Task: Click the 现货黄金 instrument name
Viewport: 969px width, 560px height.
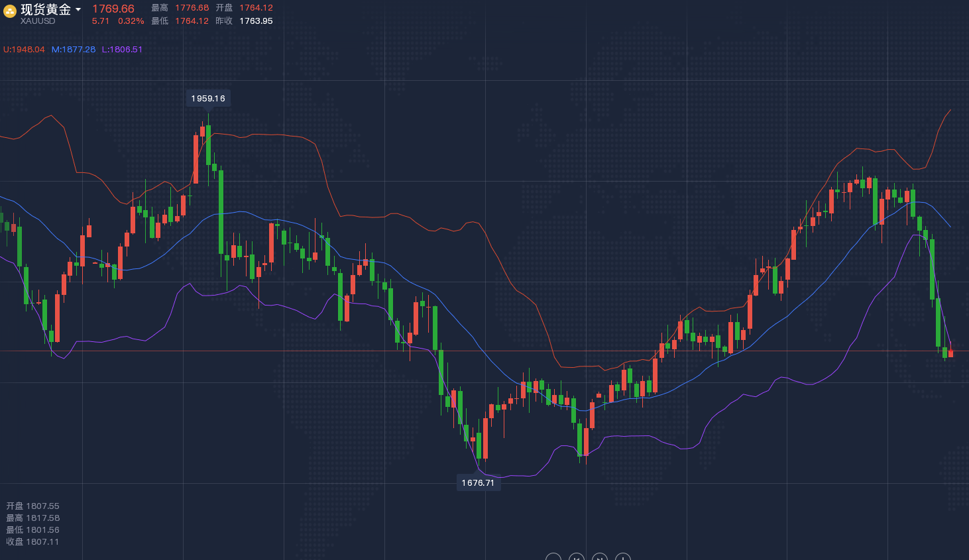Action: [x=46, y=9]
